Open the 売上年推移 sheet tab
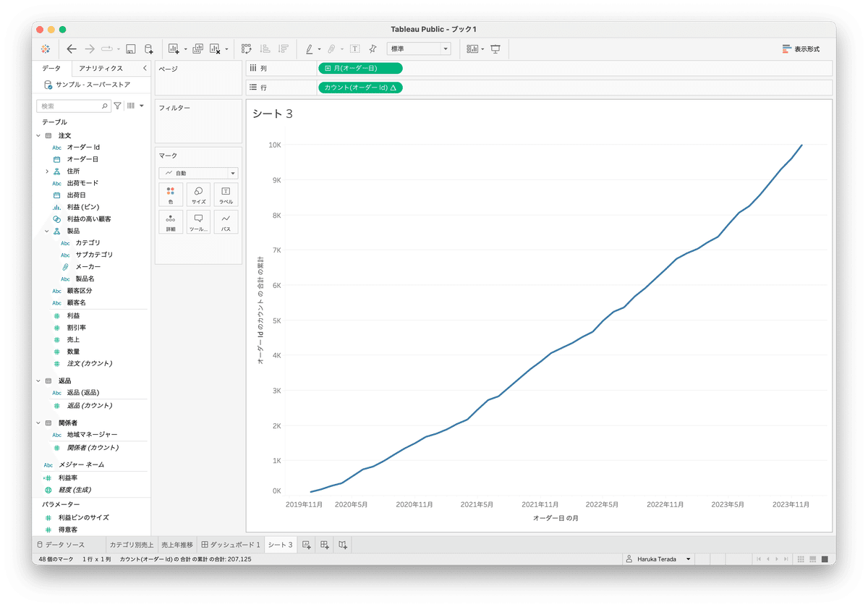 pyautogui.click(x=177, y=545)
